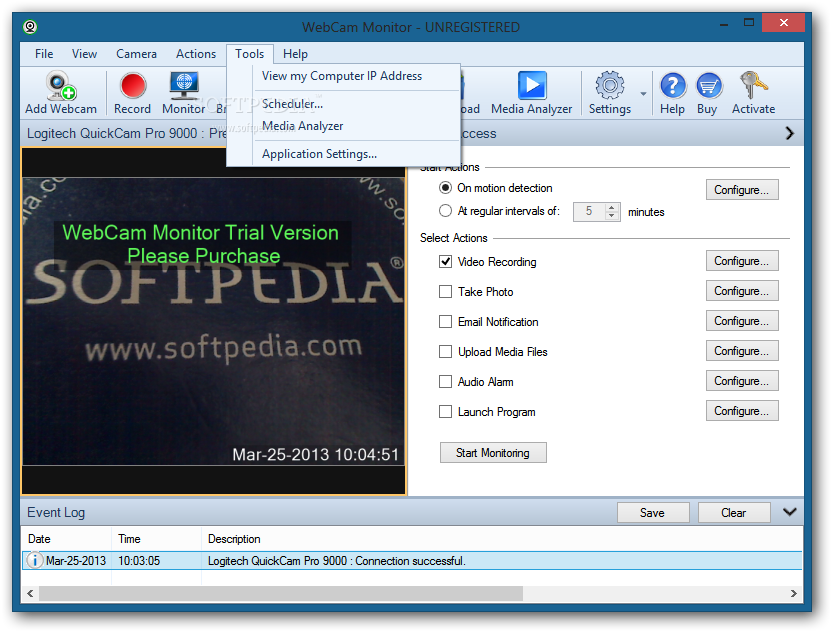
Task: Check the Upload Media Files option
Action: 446,352
